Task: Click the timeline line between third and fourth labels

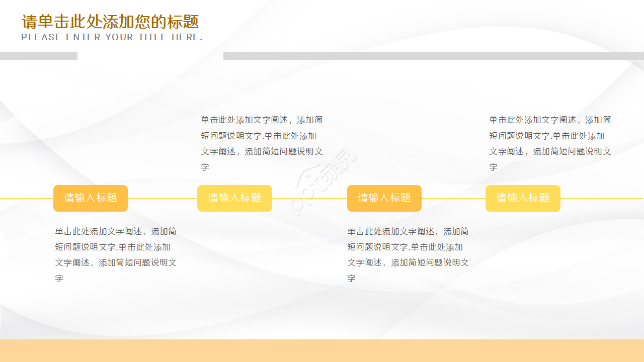Action: tap(453, 199)
